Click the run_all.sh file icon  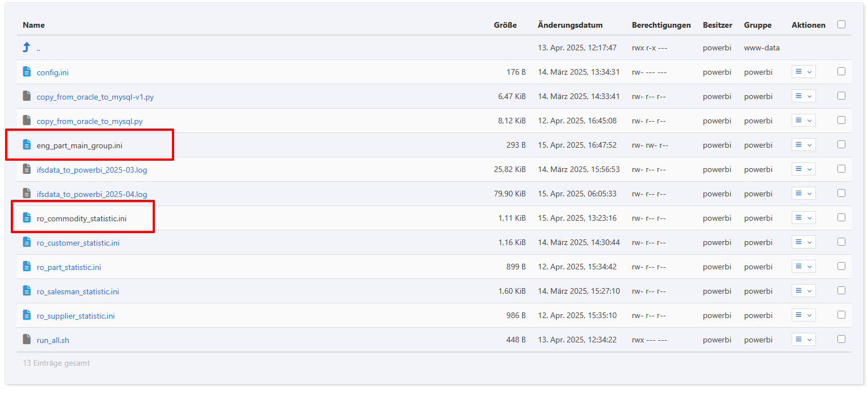click(27, 340)
